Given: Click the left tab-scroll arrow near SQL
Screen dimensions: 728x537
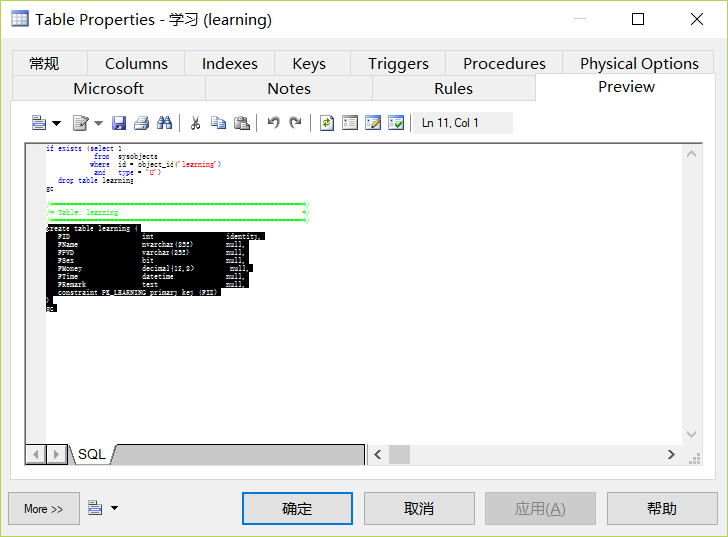Looking at the screenshot, I should [36, 454].
